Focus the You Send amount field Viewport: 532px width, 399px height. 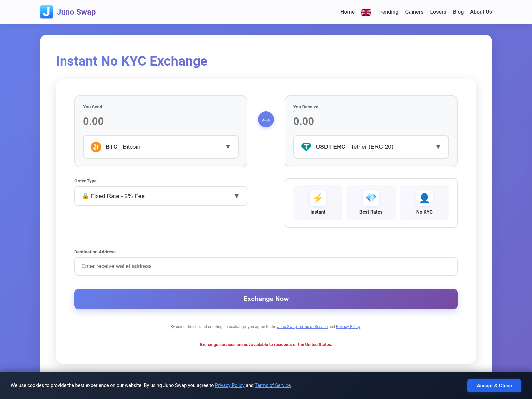(161, 121)
